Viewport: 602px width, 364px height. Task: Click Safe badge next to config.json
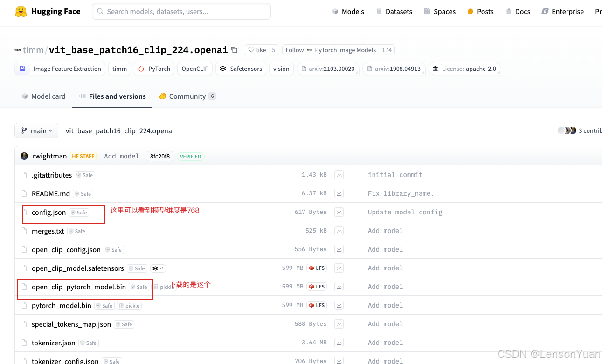(79, 213)
